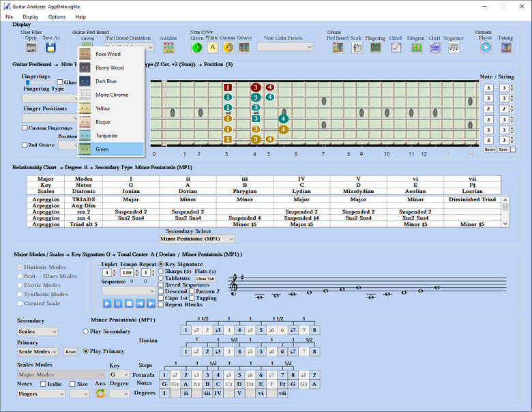Adjust the Fingerings slider
The width and height of the screenshot is (532, 412).
(x=28, y=83)
